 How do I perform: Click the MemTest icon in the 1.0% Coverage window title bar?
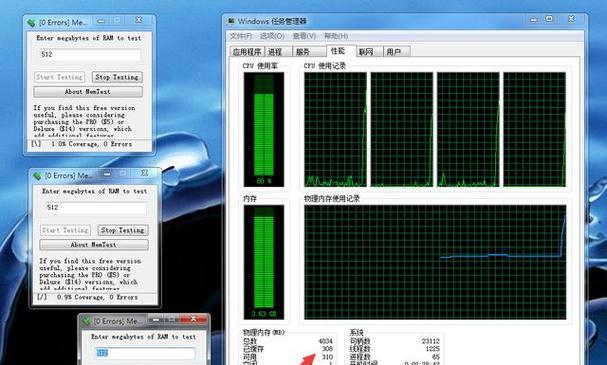point(31,23)
